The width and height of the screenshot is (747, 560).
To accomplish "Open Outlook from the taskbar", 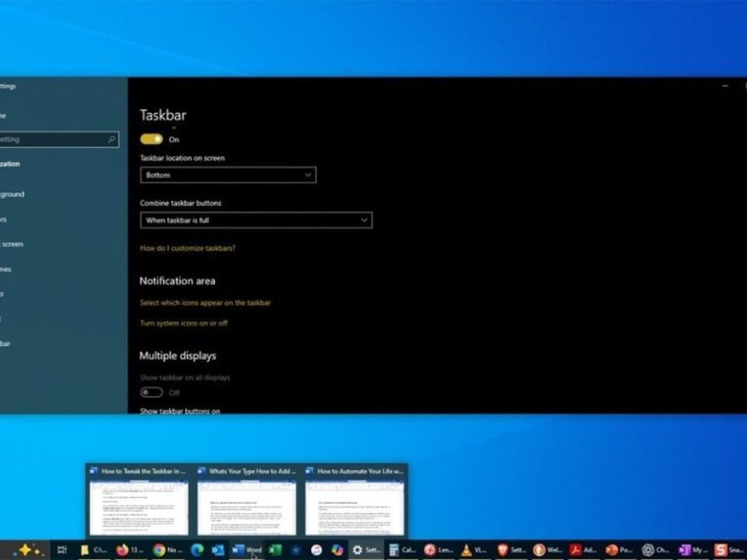I will click(217, 550).
